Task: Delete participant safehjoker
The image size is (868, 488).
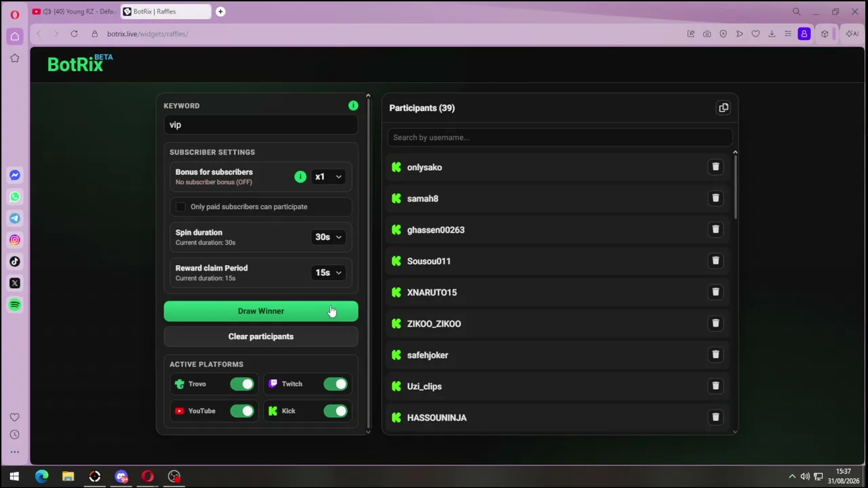Action: point(715,354)
